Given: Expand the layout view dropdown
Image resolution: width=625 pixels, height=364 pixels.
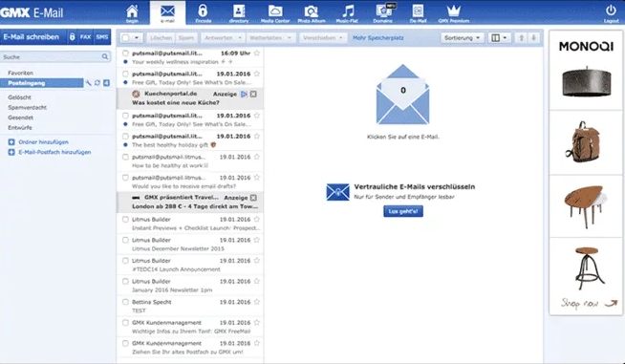Looking at the screenshot, I should [x=500, y=38].
